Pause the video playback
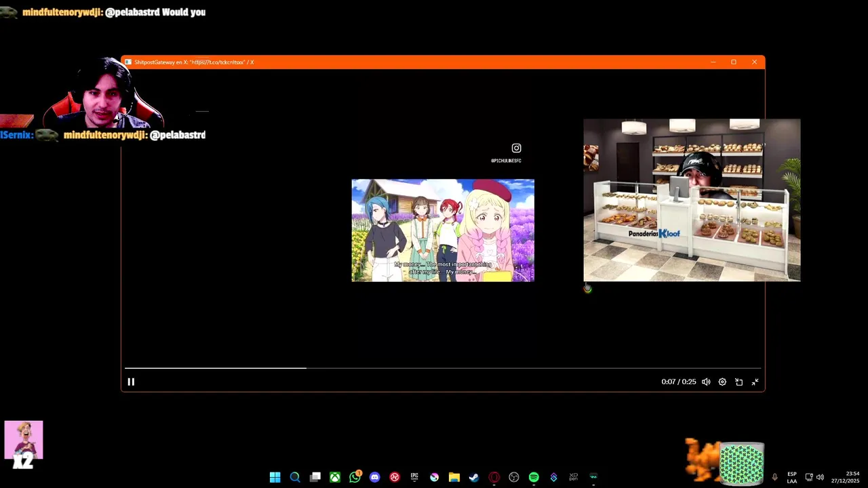Screen dimensions: 868x488 pyautogui.click(x=131, y=382)
